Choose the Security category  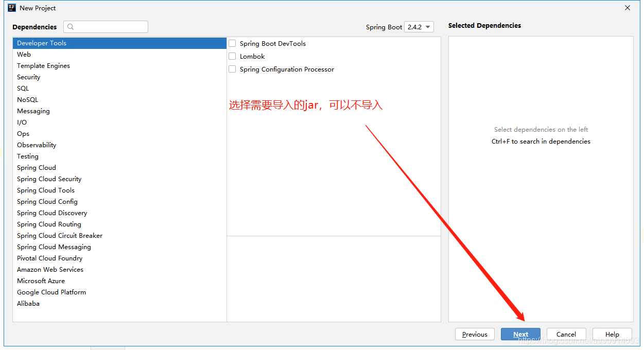[119, 77]
